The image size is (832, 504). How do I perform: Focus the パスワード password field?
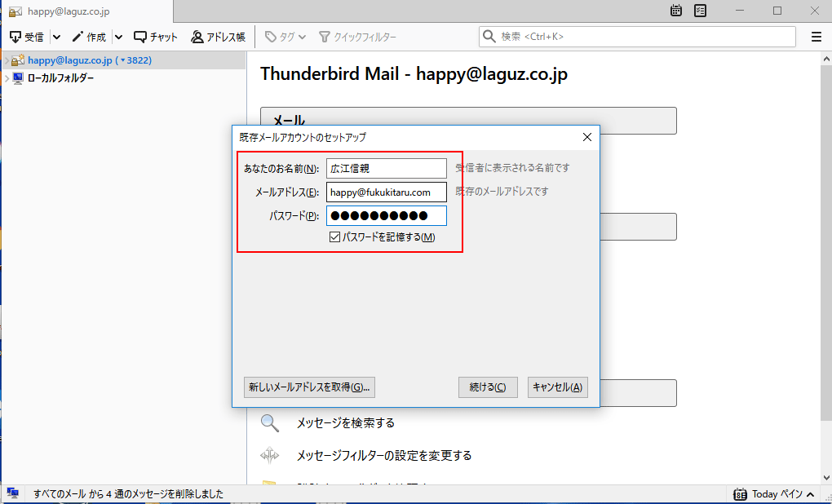[x=387, y=216]
